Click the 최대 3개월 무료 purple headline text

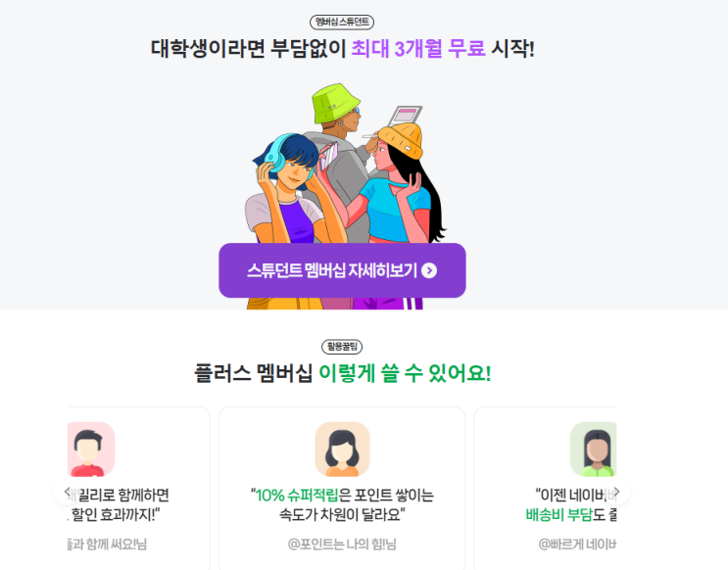click(418, 48)
